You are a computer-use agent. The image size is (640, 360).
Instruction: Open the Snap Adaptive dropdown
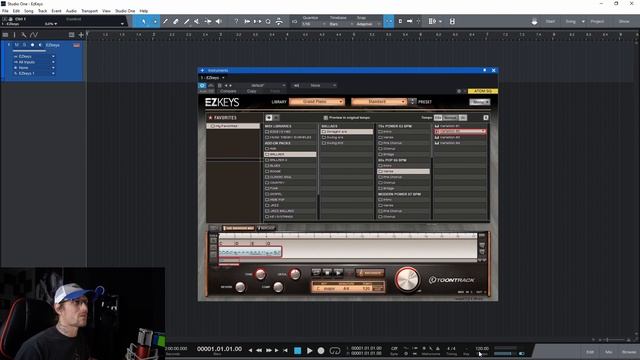click(x=368, y=24)
